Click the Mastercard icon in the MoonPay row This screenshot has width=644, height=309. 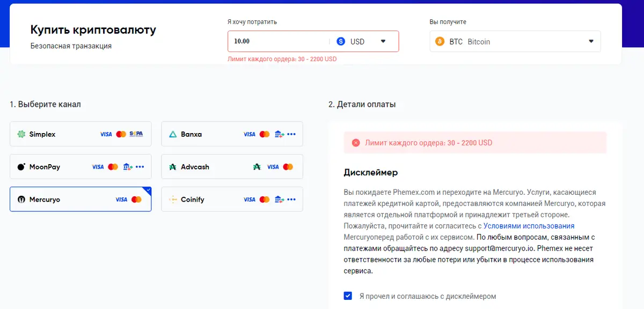(x=113, y=167)
